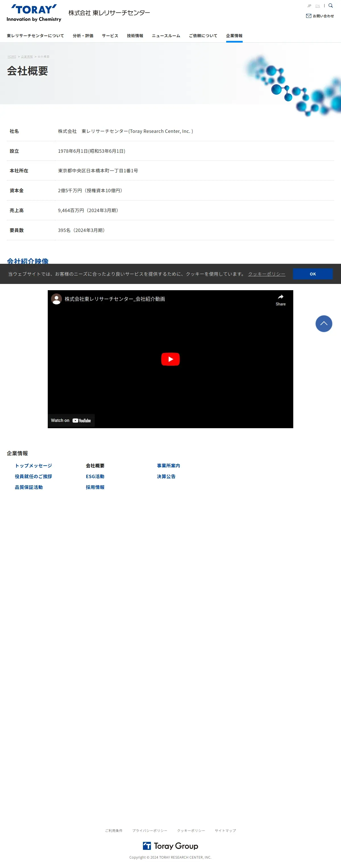Viewport: 341px width, 868px height.
Task: Open the search magnifier icon
Action: coord(330,6)
